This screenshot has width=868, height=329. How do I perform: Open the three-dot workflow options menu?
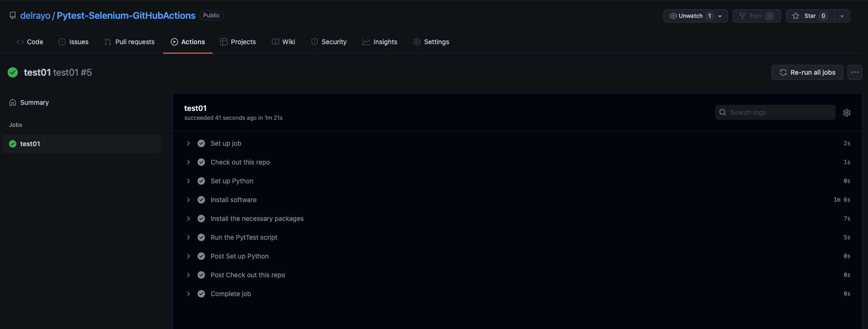[855, 72]
